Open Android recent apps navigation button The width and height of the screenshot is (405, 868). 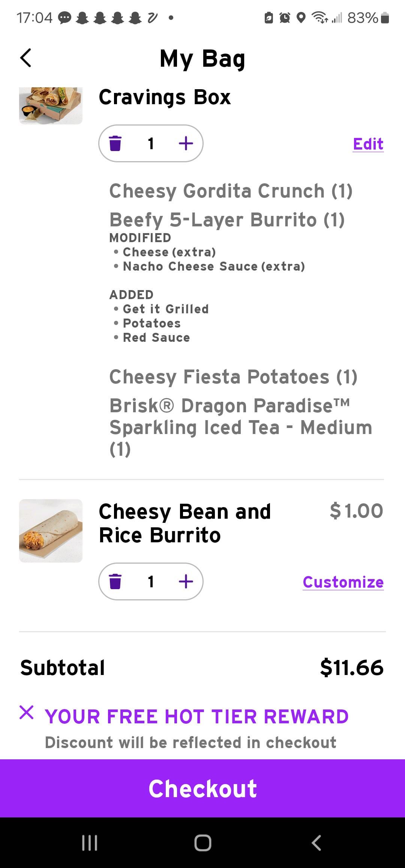(x=90, y=843)
